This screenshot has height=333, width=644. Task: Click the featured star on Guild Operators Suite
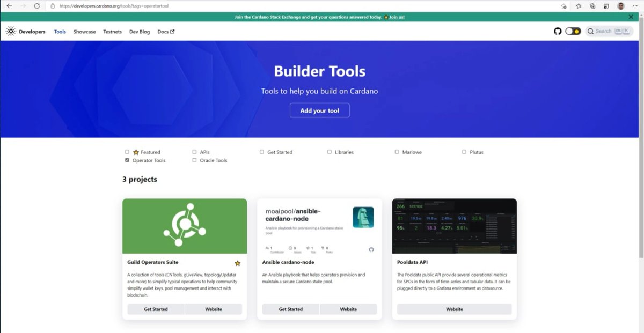[x=238, y=263]
